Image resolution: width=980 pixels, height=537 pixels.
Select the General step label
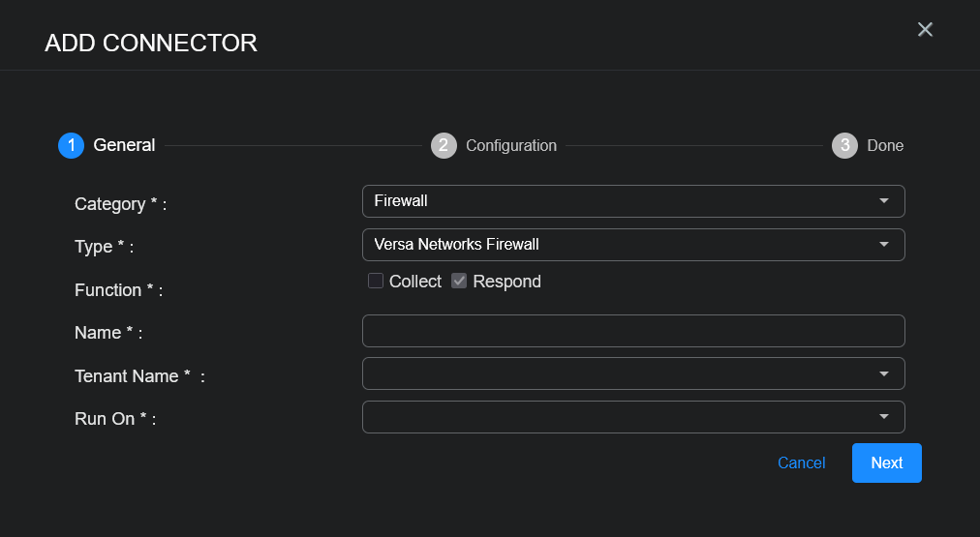point(124,145)
